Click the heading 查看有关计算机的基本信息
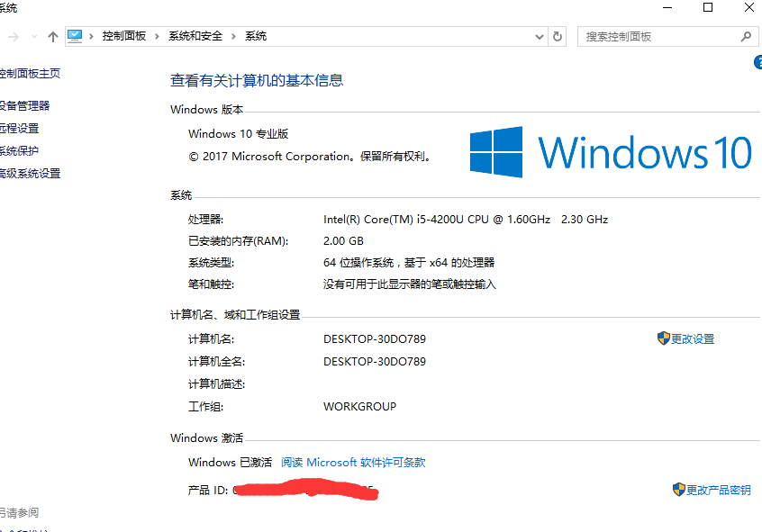This screenshot has height=532, width=762. tap(257, 80)
